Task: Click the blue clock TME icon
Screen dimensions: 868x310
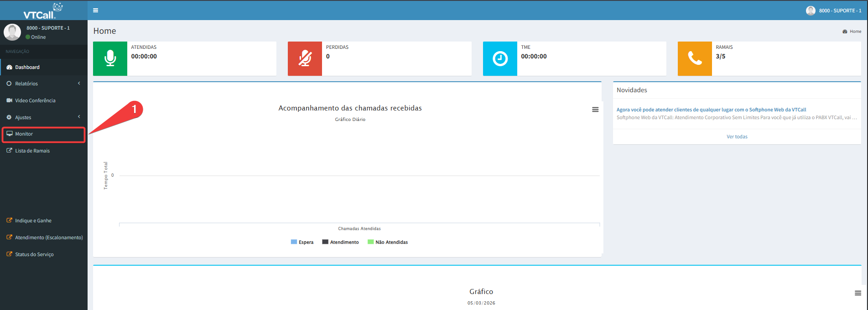Action: 500,58
